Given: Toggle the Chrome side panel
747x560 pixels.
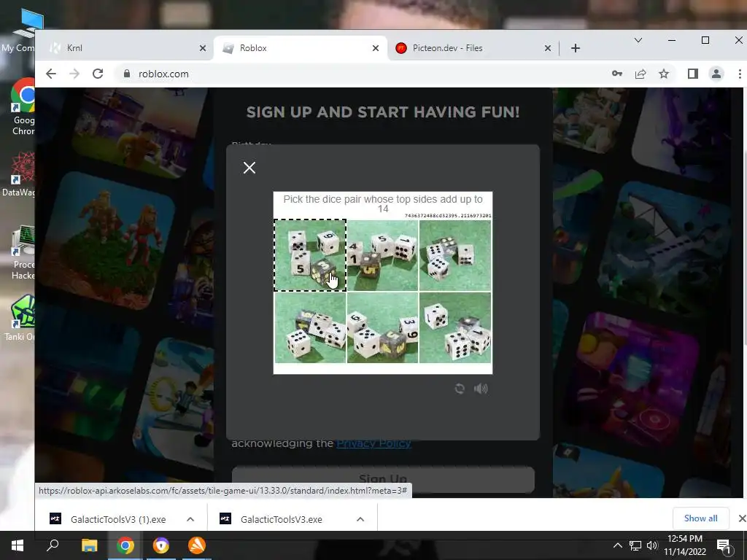Looking at the screenshot, I should click(693, 74).
